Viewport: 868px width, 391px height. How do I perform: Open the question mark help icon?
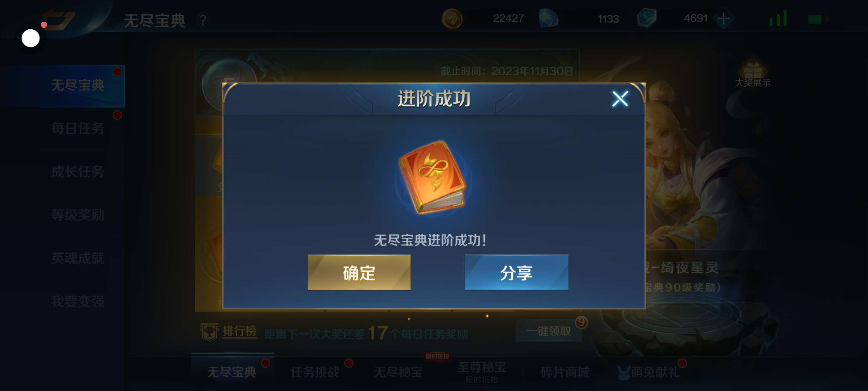point(203,20)
